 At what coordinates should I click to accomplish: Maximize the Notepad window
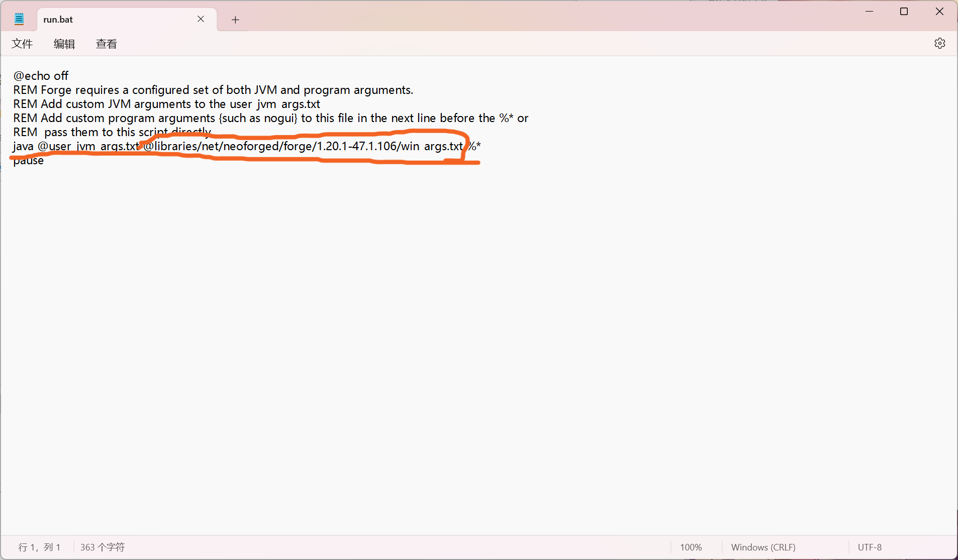point(904,12)
